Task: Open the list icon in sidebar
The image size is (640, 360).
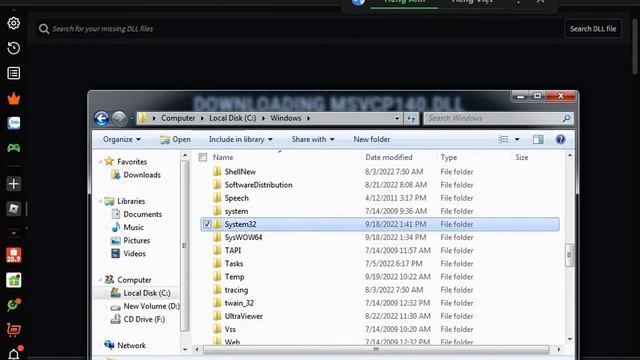Action: (13, 73)
